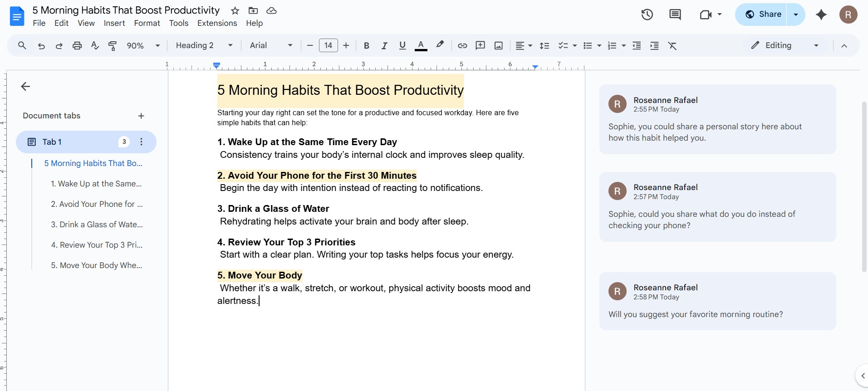Open Tab 1 options menu
This screenshot has height=391, width=868.
[x=142, y=142]
